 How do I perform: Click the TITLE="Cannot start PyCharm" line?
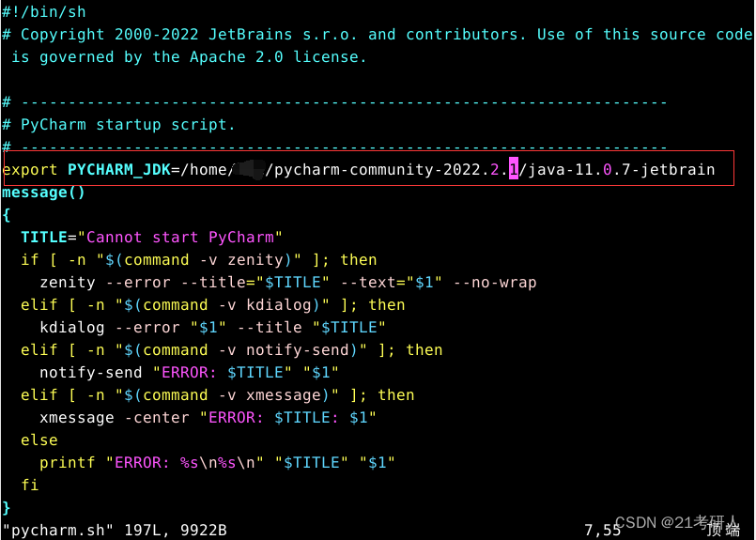[x=151, y=238]
